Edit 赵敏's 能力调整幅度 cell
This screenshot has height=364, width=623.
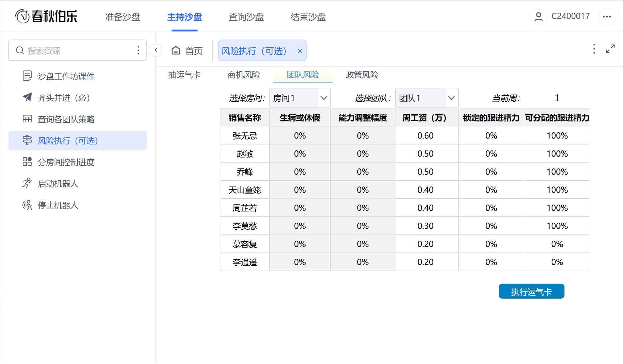[363, 154]
